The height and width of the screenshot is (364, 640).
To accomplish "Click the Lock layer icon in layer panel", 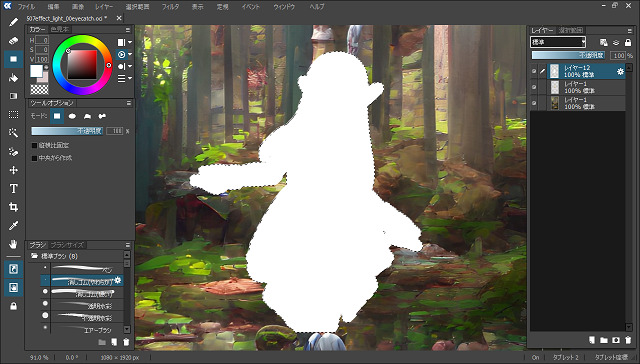I will (x=628, y=42).
